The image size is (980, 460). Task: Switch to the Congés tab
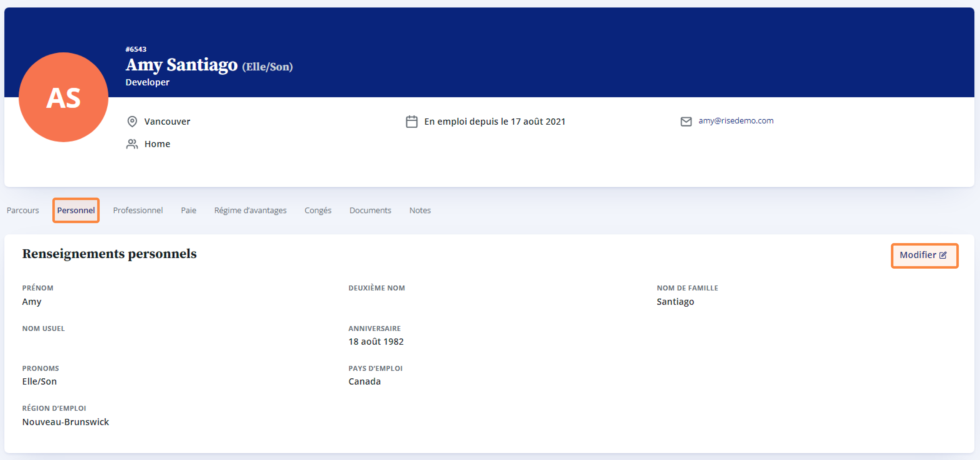tap(318, 210)
